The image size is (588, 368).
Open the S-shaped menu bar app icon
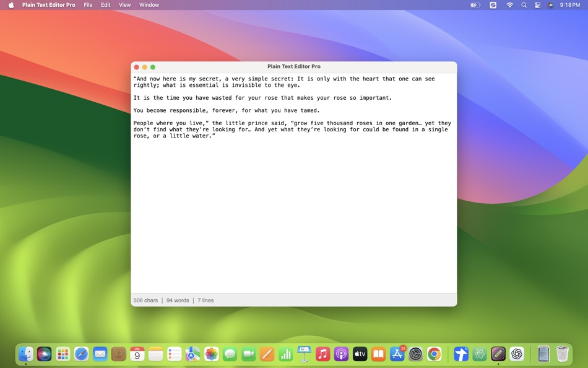[493, 5]
